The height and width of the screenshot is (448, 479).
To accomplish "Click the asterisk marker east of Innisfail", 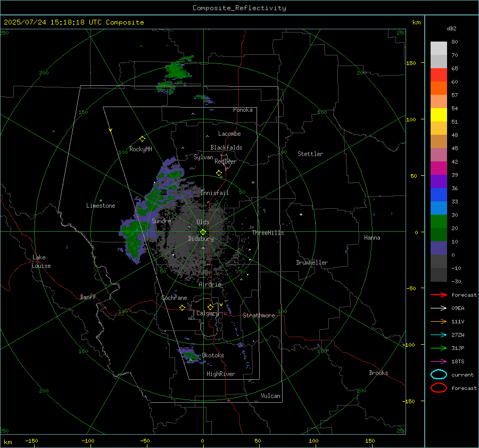I will click(x=253, y=183).
